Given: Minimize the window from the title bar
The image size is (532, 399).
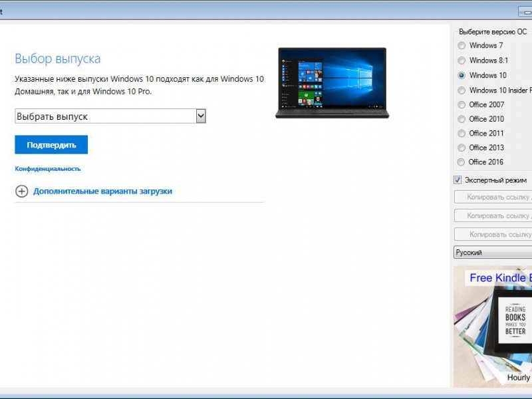Looking at the screenshot, I should tap(525, 12).
